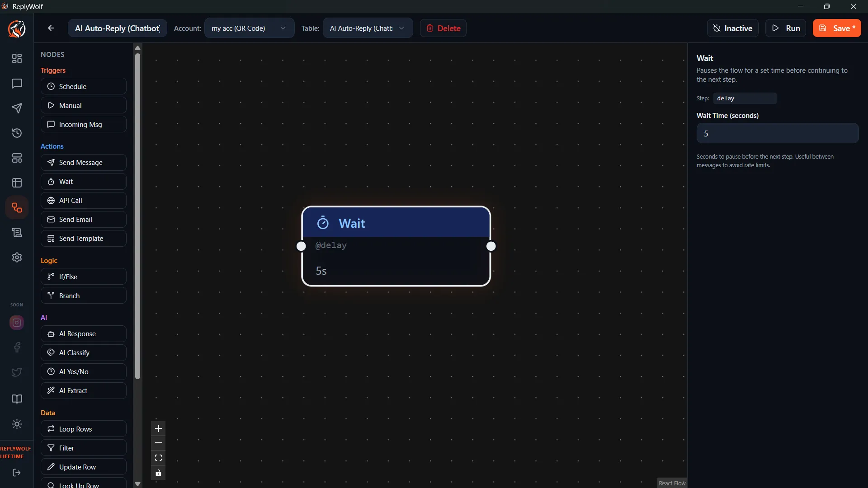Click the logout icon in sidebar
The width and height of the screenshot is (868, 488).
click(x=17, y=473)
